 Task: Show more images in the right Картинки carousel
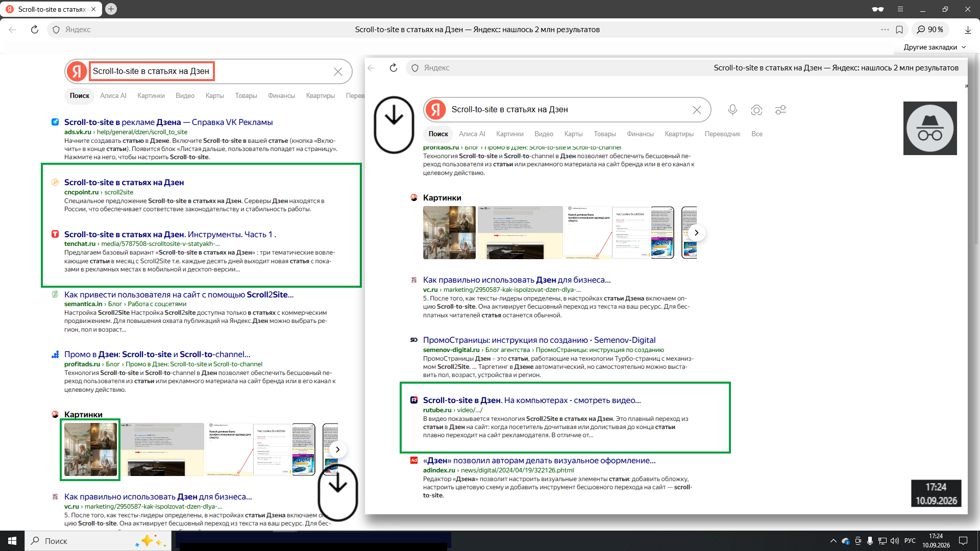point(696,233)
